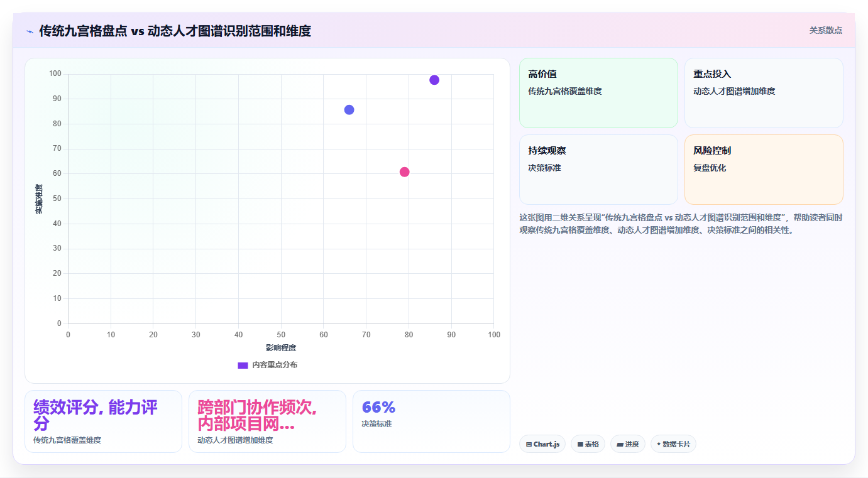868x478 pixels.
Task: Click the chart title 传统九宫格盘点 vs 动态人才图谱
Action: pyautogui.click(x=175, y=31)
